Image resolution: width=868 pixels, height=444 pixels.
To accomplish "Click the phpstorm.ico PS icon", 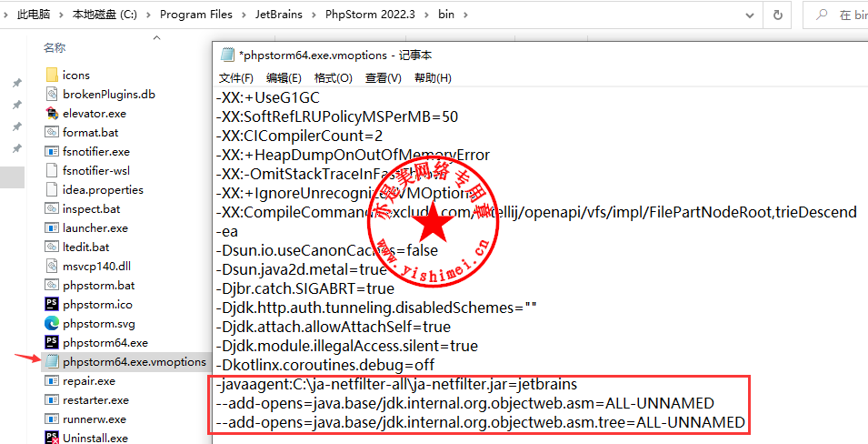I will click(x=52, y=304).
